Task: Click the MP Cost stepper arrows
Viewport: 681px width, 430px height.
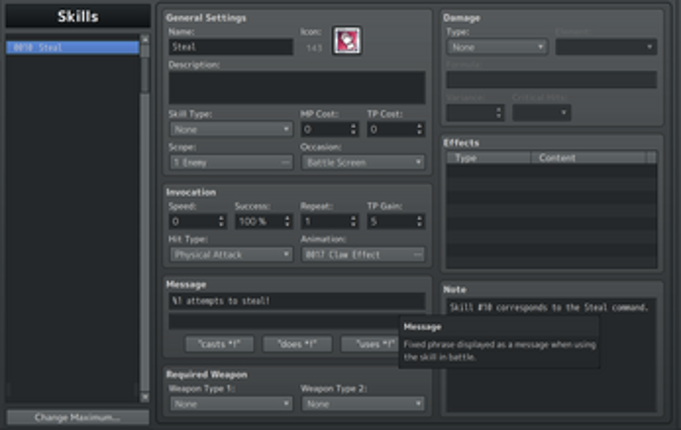Action: click(353, 129)
